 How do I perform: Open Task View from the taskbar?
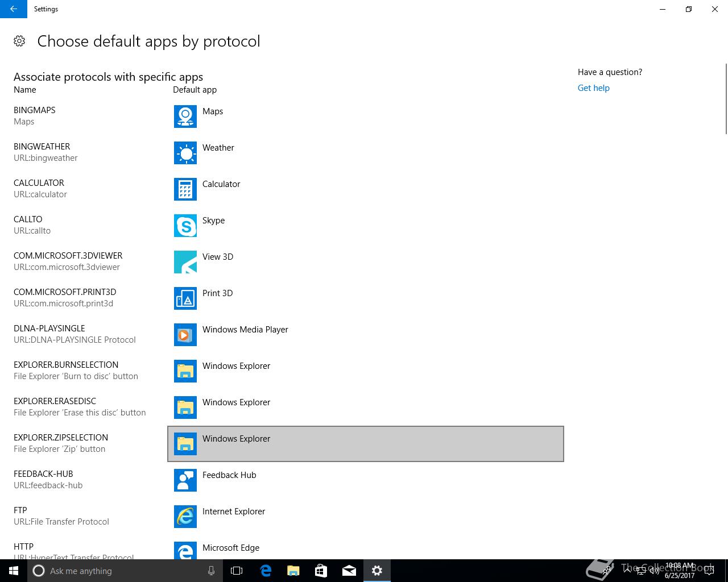point(237,571)
